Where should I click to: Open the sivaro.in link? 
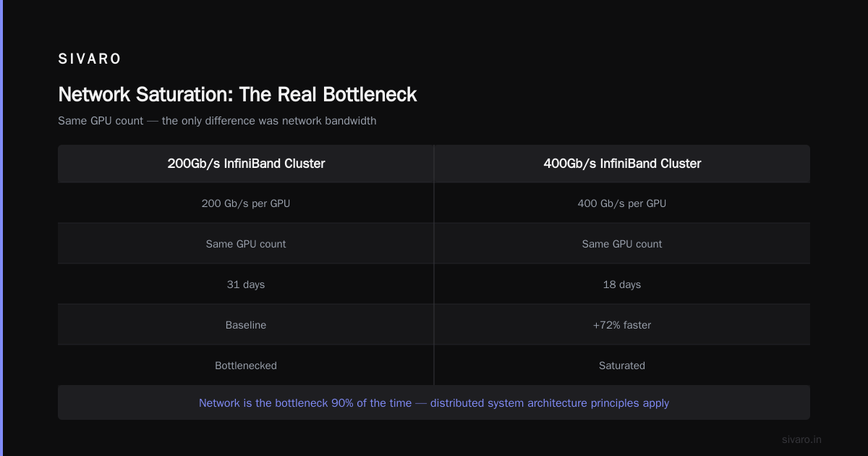pyautogui.click(x=801, y=439)
